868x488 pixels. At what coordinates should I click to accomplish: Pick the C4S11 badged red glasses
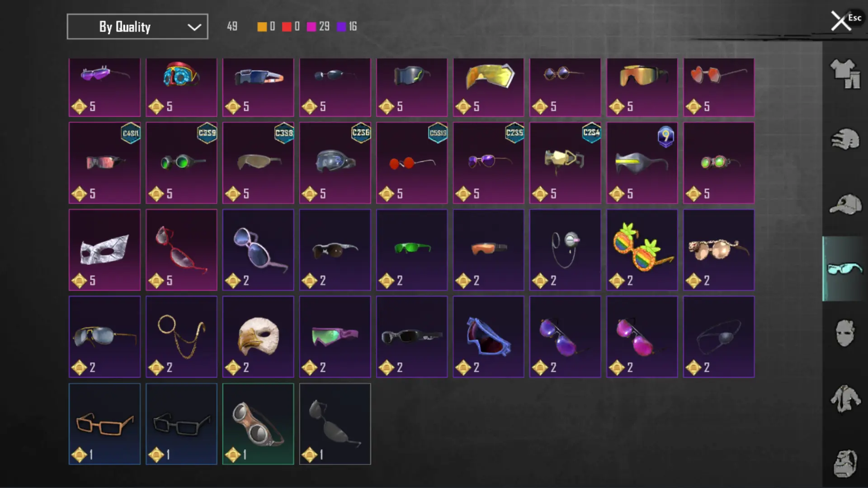click(x=104, y=163)
